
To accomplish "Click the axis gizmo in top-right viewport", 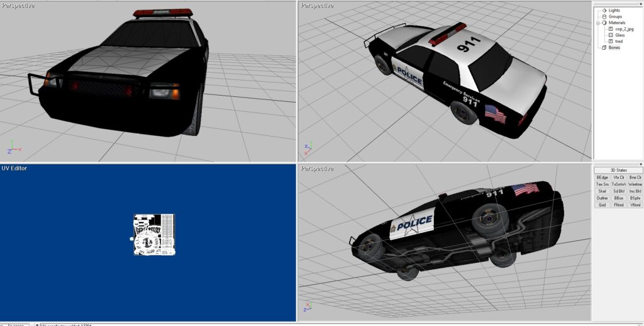I will pyautogui.click(x=308, y=149).
